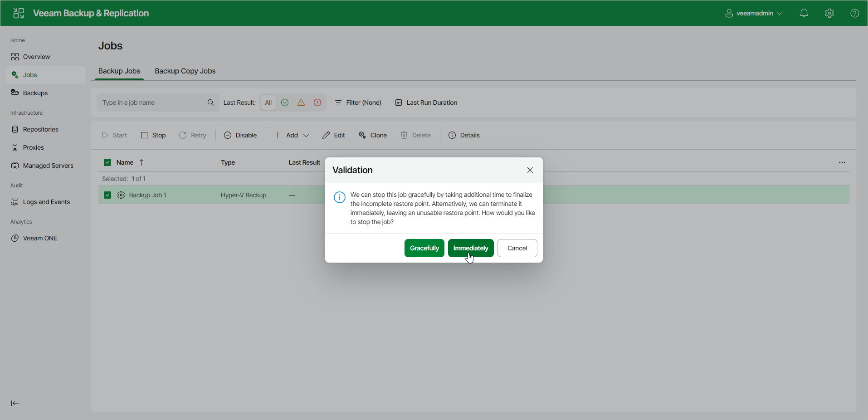
Task: Click the search magnifier icon
Action: pyautogui.click(x=211, y=103)
